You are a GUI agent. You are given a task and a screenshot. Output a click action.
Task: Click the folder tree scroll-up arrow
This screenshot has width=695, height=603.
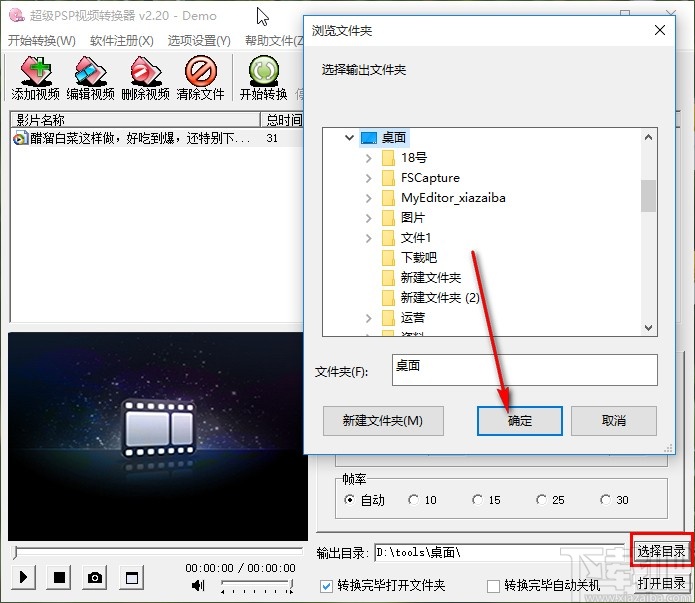648,137
